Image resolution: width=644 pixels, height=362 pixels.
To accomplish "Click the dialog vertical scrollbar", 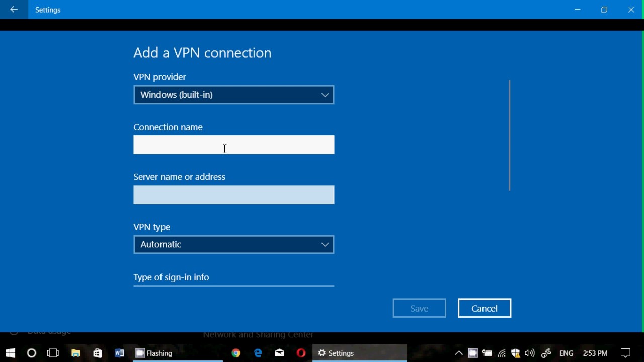I will pyautogui.click(x=510, y=135).
